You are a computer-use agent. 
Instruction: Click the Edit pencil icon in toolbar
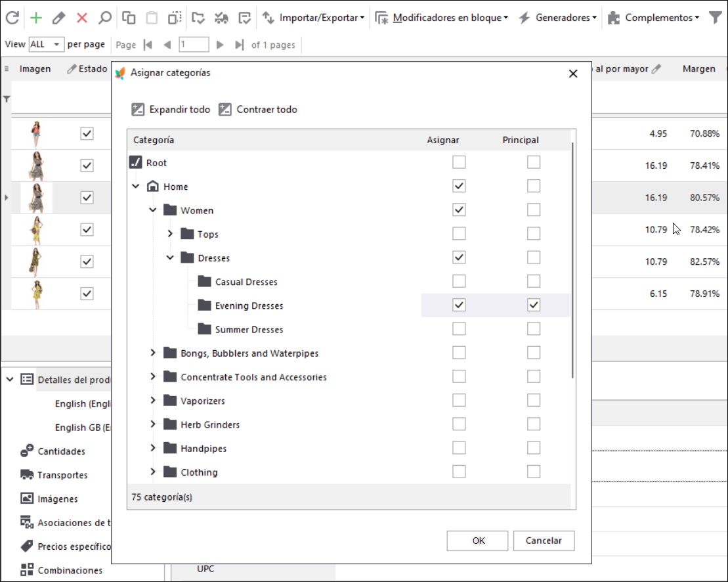pos(59,18)
